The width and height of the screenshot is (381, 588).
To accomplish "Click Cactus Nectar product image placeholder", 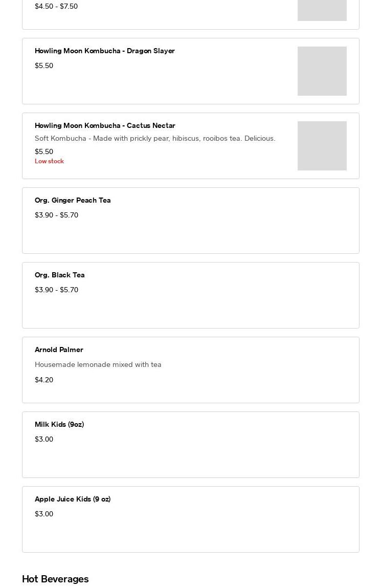I will tap(322, 146).
